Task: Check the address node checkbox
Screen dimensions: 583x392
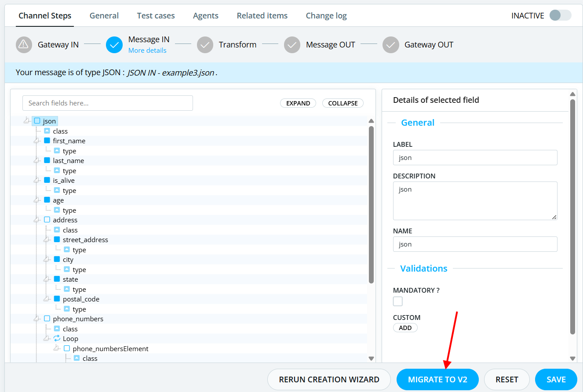Action: (x=47, y=219)
